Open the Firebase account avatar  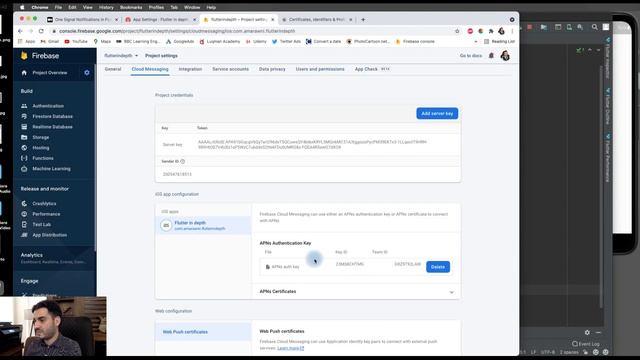click(x=505, y=56)
